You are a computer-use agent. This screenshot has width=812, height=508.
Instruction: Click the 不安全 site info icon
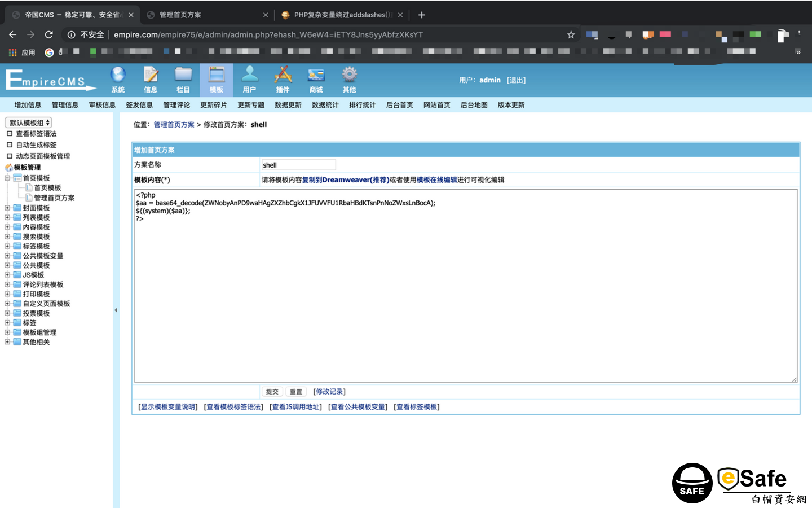point(72,34)
